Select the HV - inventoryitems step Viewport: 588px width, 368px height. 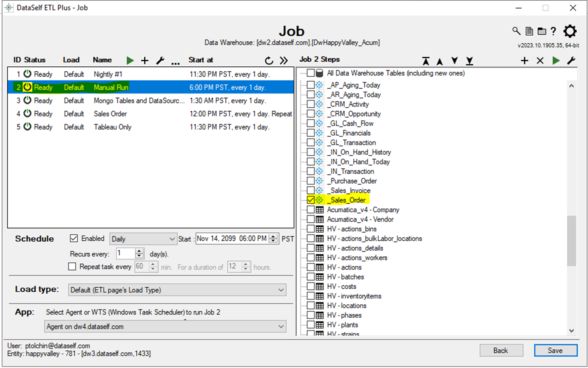354,296
